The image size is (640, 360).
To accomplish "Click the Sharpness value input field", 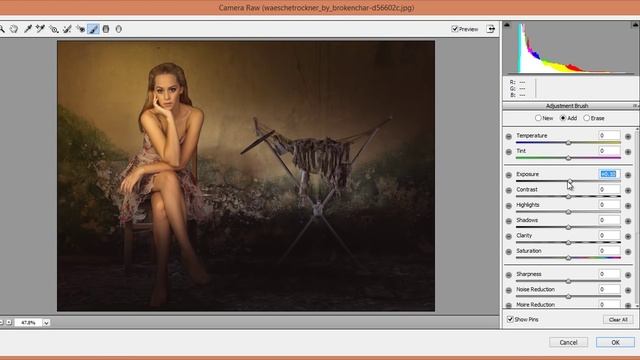I will pos(609,274).
